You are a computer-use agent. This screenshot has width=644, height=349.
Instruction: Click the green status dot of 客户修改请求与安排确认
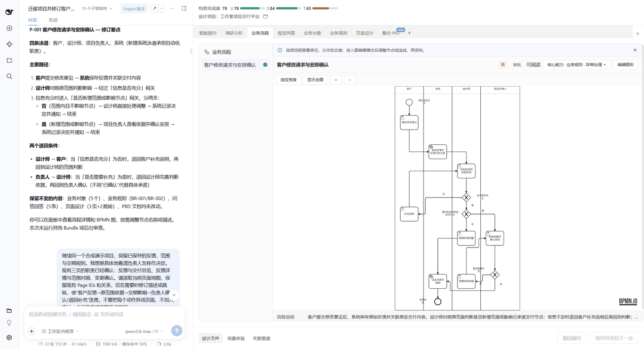265,65
